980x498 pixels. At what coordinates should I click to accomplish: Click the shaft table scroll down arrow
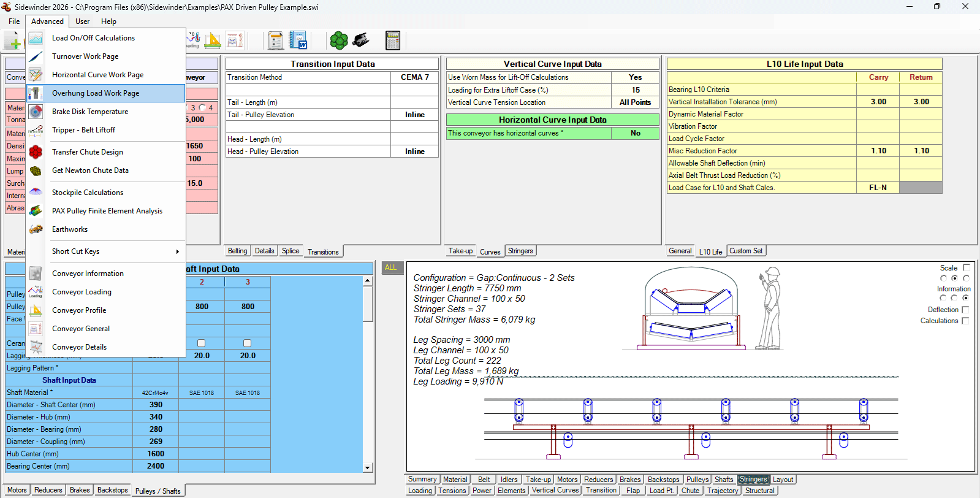[368, 467]
